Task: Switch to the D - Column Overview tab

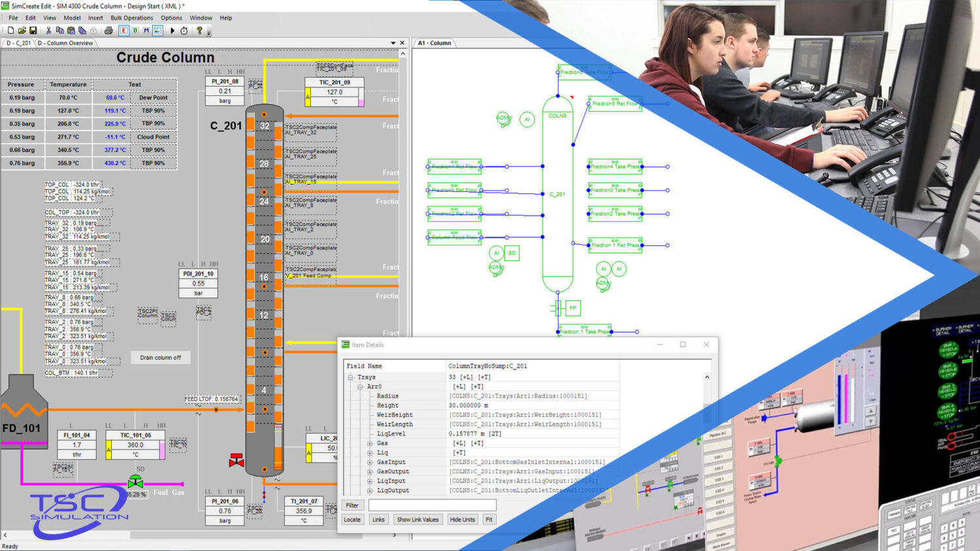Action: pos(65,43)
